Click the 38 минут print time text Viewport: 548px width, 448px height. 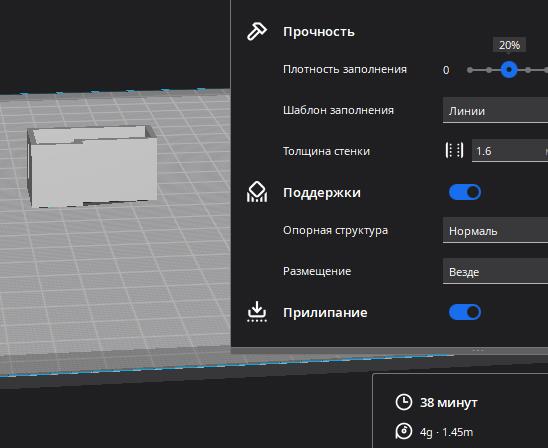tap(448, 403)
